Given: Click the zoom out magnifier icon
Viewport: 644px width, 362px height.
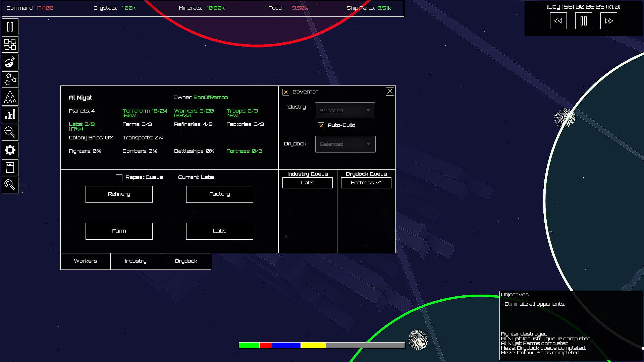Looking at the screenshot, I should 10,132.
